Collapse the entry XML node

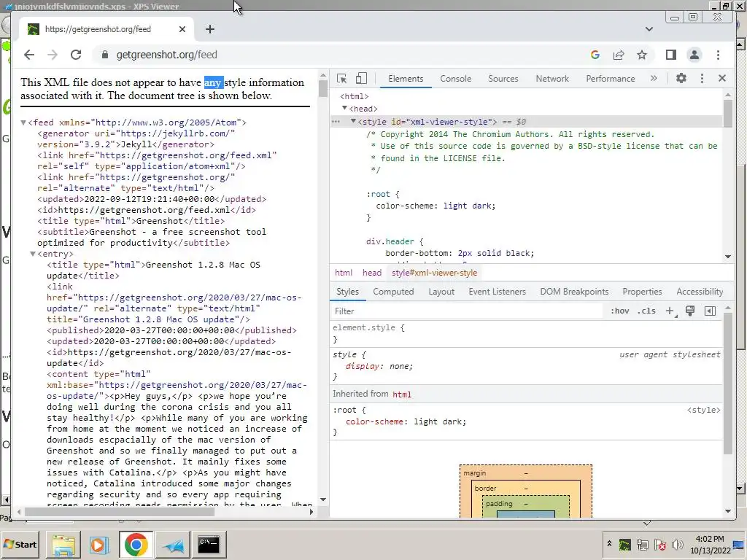[x=33, y=254]
